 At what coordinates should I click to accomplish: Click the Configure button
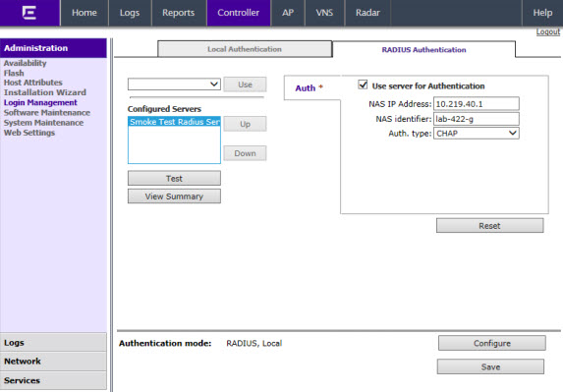[492, 343]
